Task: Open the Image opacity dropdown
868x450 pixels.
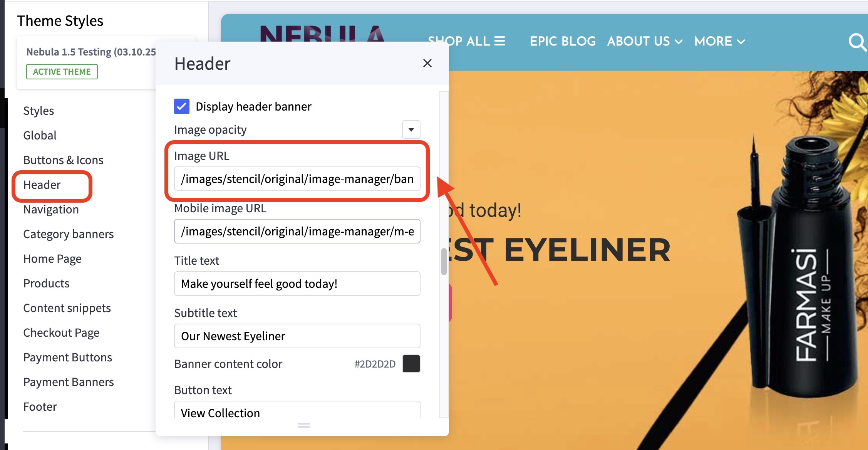Action: [x=411, y=129]
